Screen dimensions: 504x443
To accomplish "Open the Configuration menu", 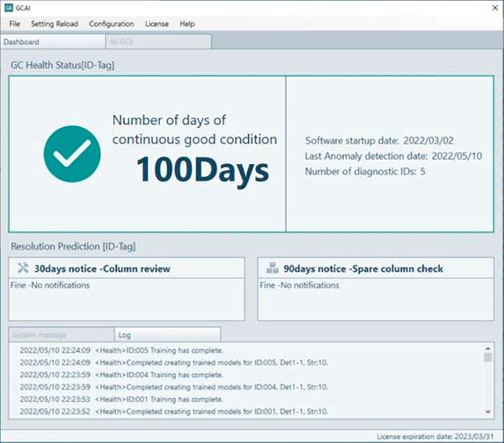I will 111,24.
